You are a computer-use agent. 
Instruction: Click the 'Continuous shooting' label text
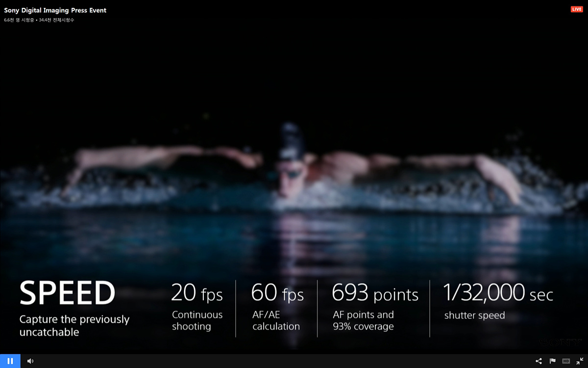point(197,320)
